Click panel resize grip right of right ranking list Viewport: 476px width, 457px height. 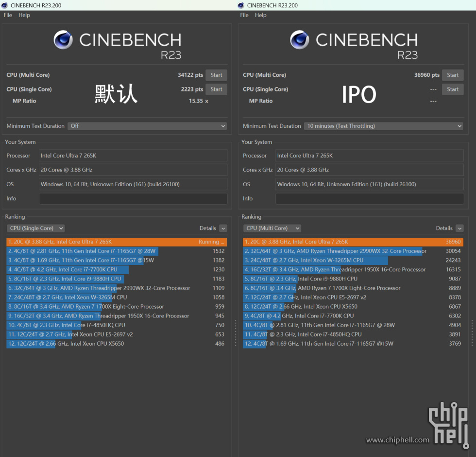[472, 333]
